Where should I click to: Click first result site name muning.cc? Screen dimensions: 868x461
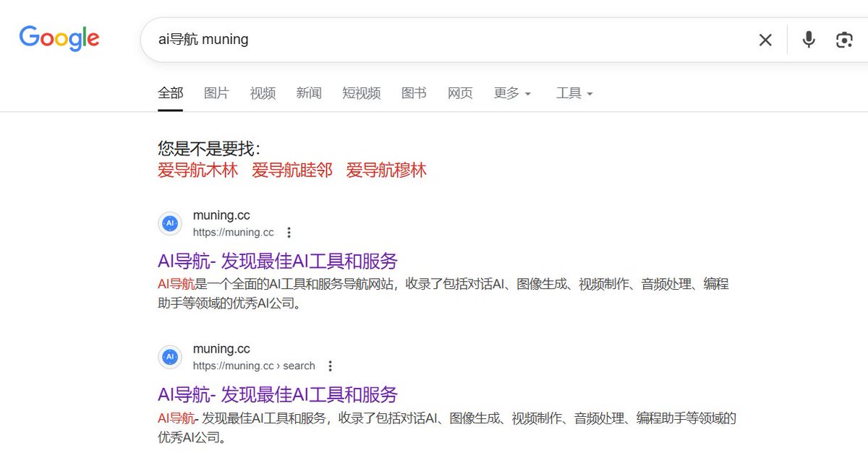pos(221,215)
